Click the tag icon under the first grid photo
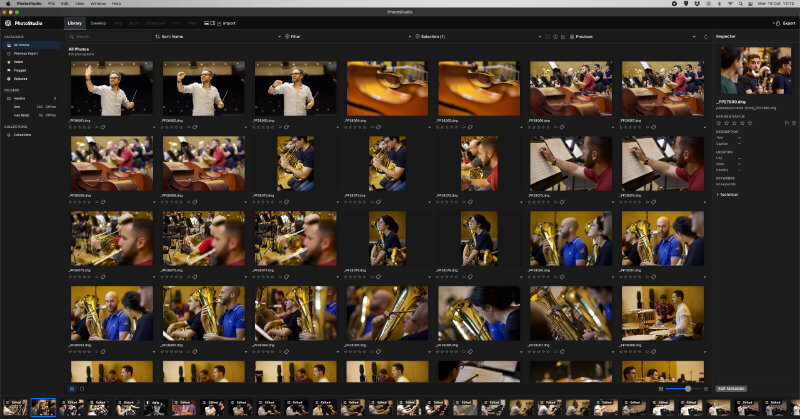 click(103, 127)
